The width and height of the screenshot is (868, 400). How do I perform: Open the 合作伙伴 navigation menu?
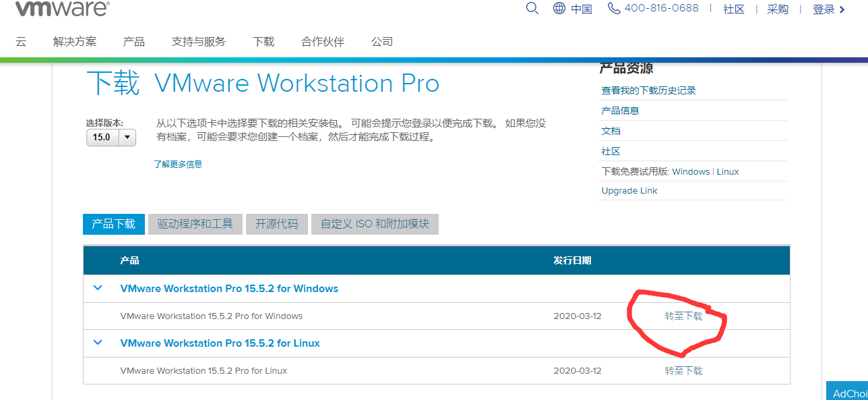(323, 42)
